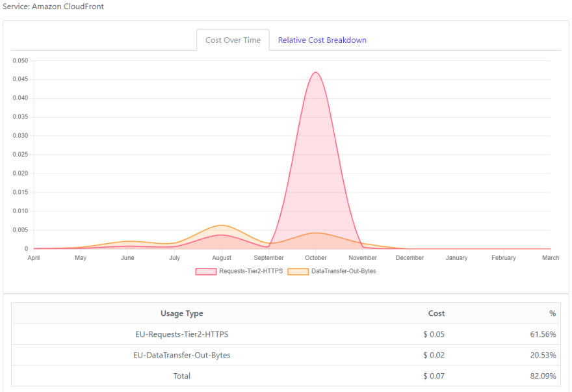Click the August peak of the orange curve
The width and height of the screenshot is (572, 392).
point(222,225)
